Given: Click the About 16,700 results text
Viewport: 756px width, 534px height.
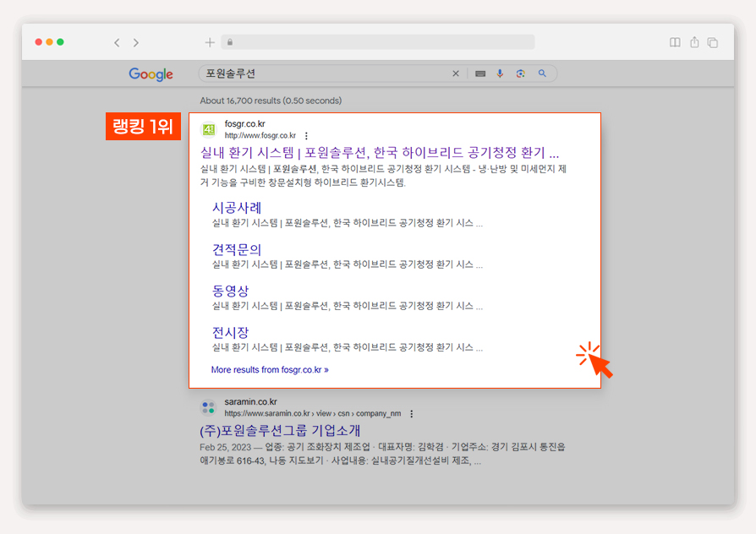Looking at the screenshot, I should click(x=271, y=101).
